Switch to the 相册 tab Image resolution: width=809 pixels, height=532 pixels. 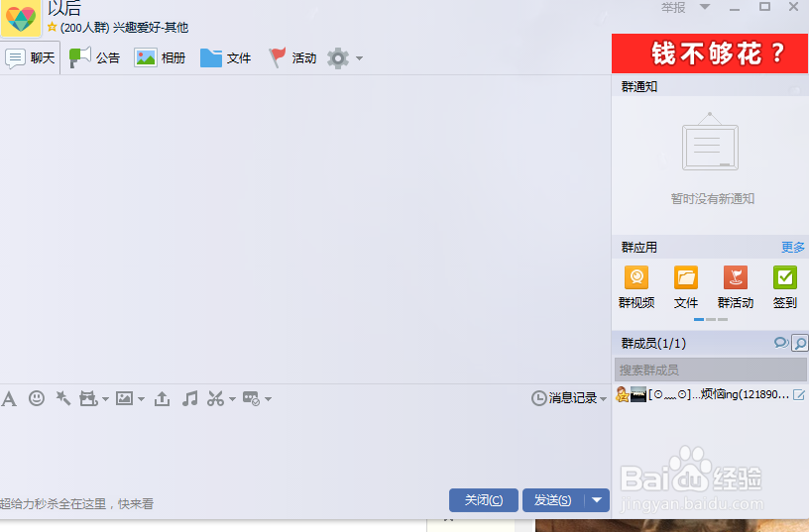pos(160,57)
